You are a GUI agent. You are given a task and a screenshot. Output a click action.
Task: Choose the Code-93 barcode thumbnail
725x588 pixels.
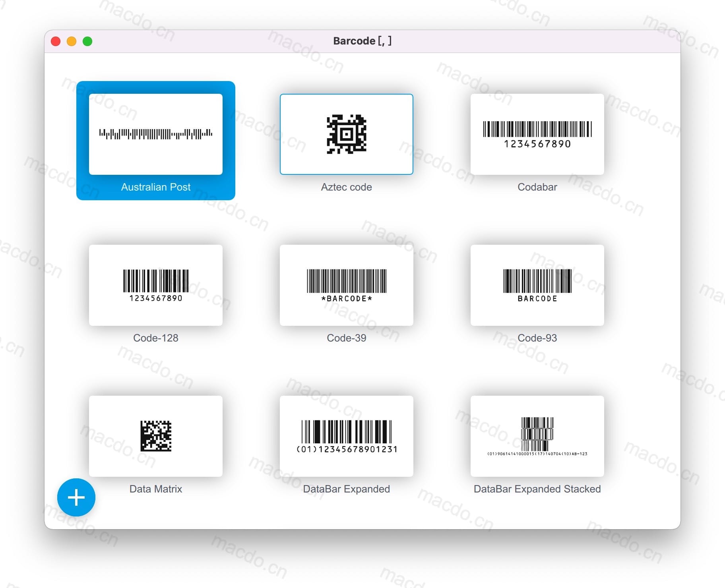(x=537, y=285)
